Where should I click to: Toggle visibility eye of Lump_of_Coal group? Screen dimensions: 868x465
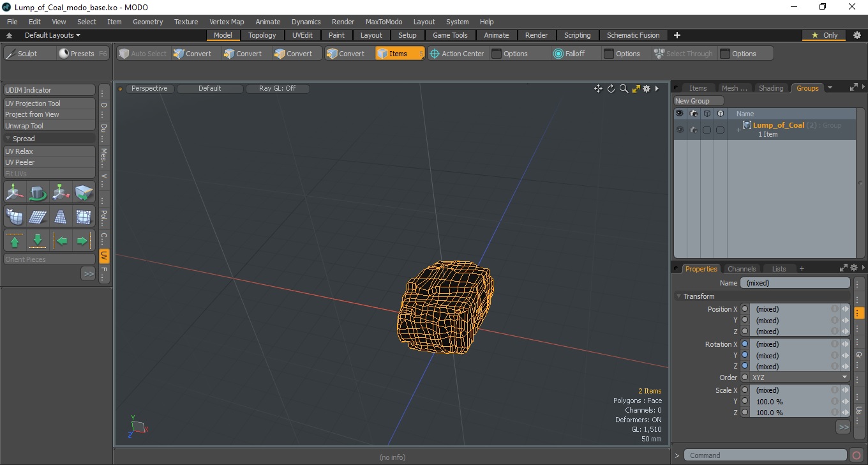(680, 130)
